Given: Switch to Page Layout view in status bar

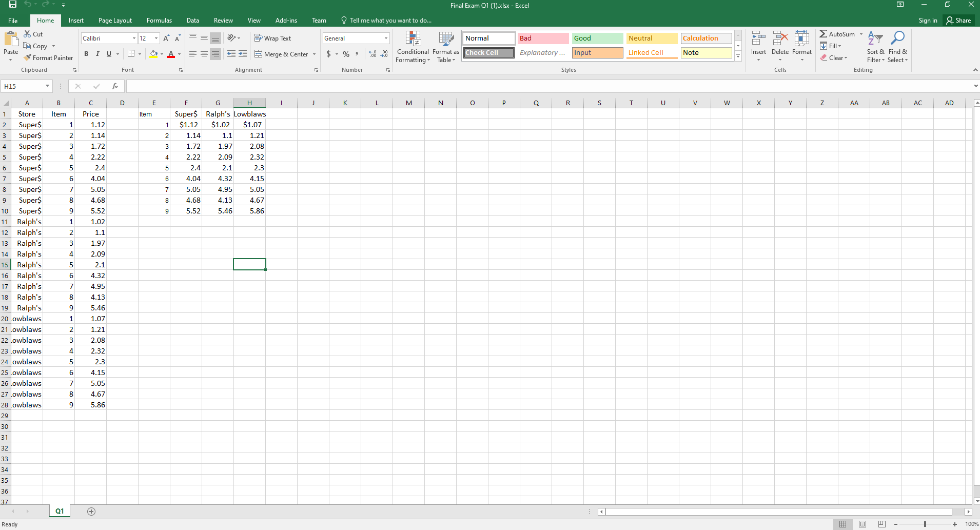Looking at the screenshot, I should point(863,524).
